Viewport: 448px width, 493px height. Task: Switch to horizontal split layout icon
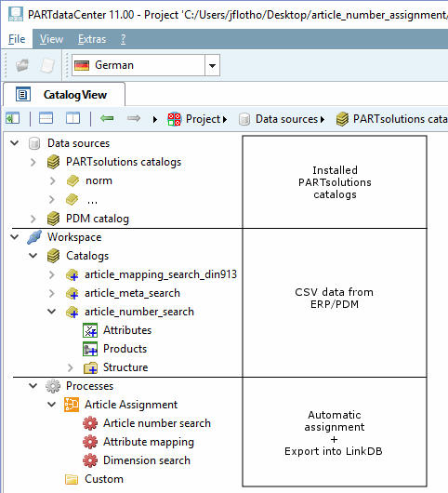46,118
